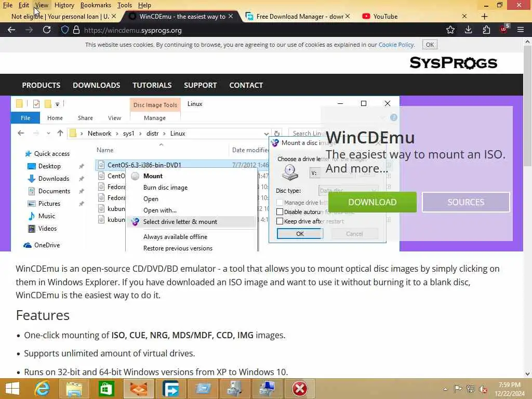This screenshot has width=532, height=399.
Task: Click the Action Center flag in tray
Action: (458, 389)
